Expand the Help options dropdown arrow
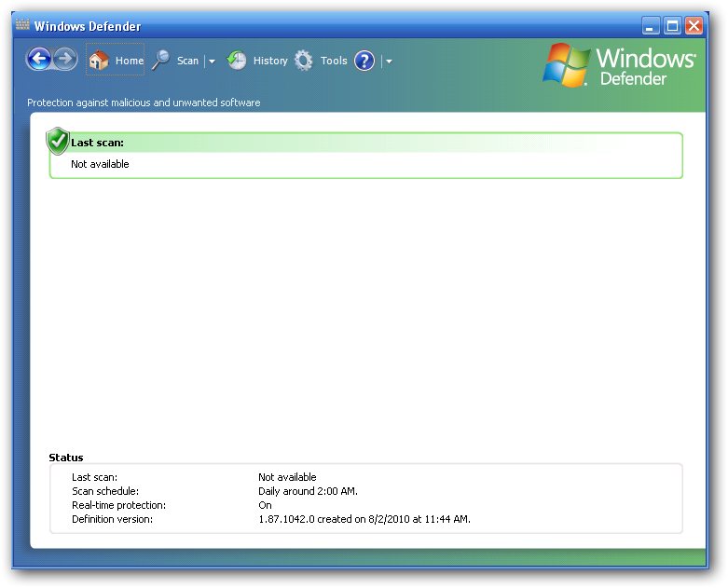 [x=389, y=62]
